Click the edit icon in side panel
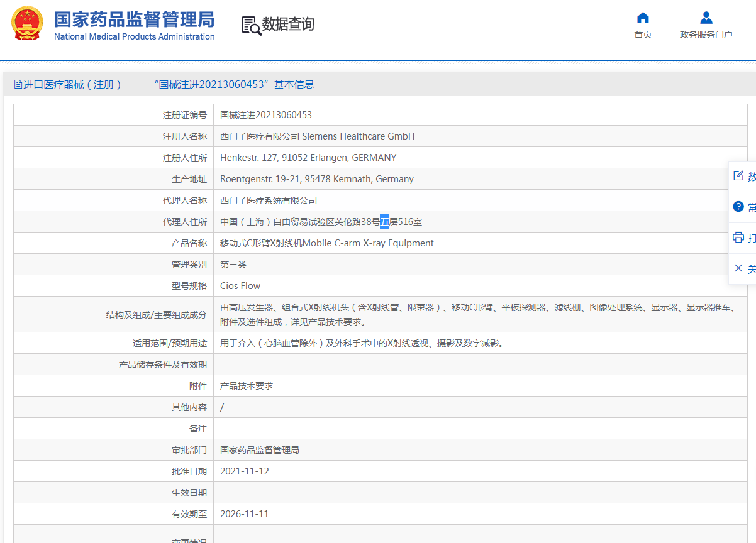The image size is (756, 543). click(x=738, y=176)
